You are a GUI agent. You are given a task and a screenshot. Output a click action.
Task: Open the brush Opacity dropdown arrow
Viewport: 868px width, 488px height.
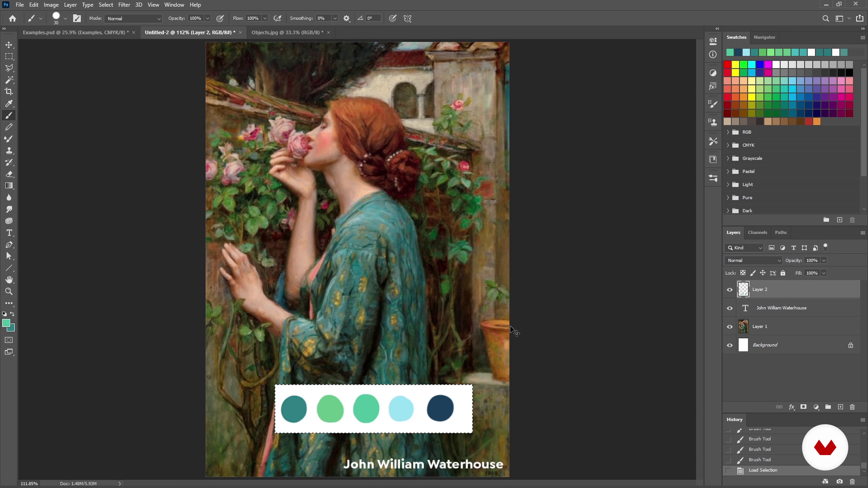pyautogui.click(x=208, y=19)
